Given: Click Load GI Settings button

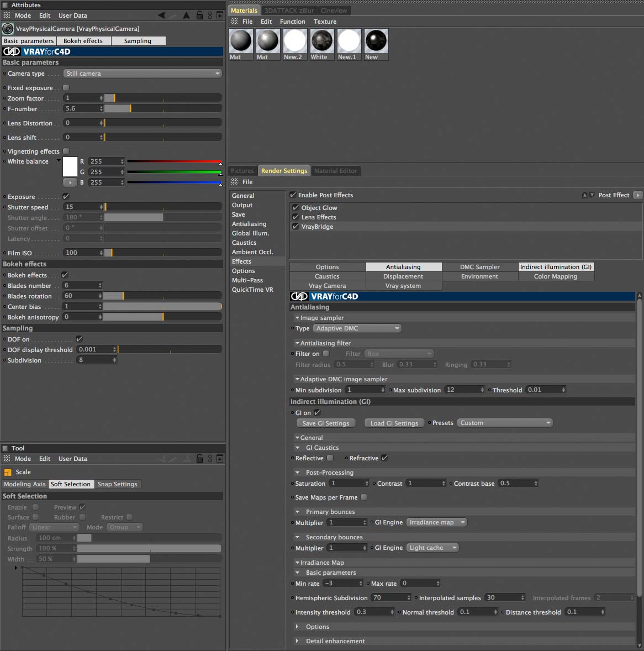Looking at the screenshot, I should 394,423.
